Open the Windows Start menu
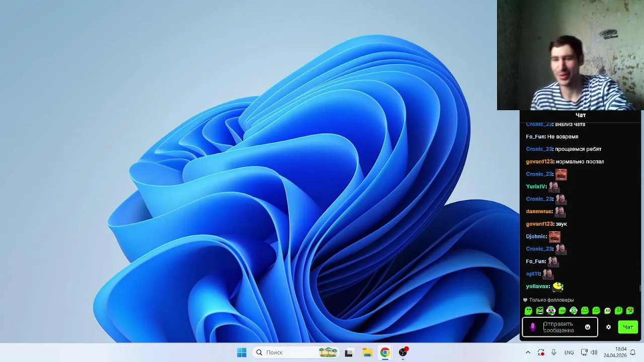644x362 pixels. click(x=242, y=352)
